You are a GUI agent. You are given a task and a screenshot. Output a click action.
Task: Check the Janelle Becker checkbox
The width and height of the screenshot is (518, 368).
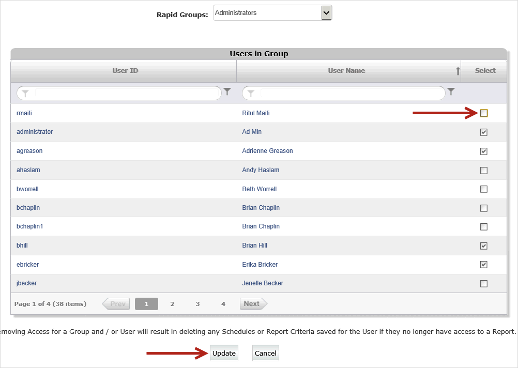point(484,283)
